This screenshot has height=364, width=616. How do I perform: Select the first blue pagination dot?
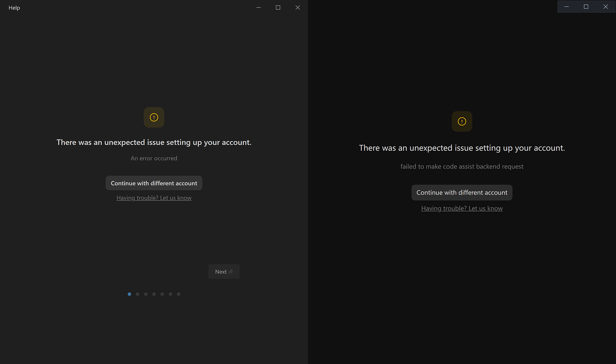(129, 294)
